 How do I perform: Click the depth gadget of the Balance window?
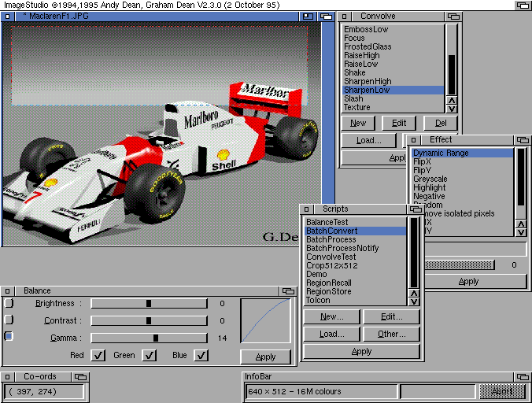288,291
